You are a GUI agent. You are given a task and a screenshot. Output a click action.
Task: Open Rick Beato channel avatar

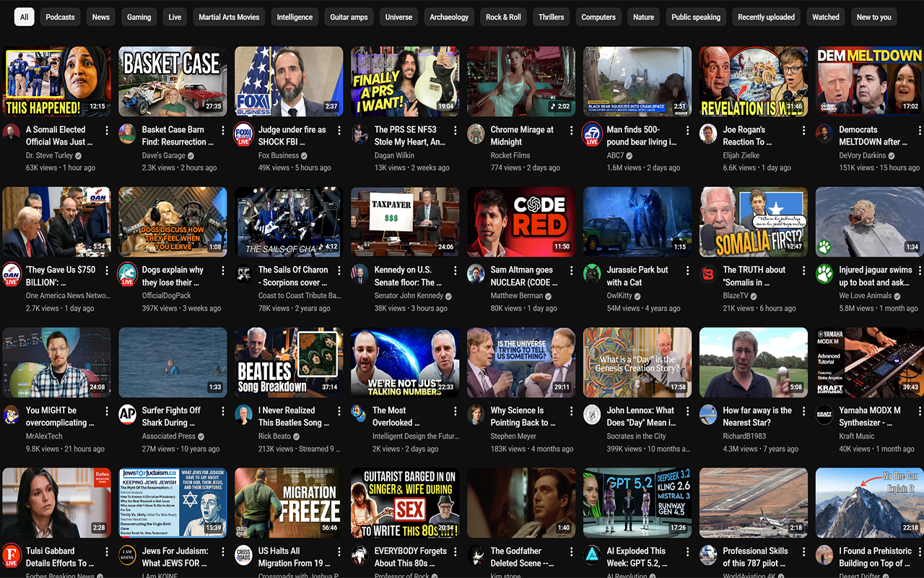coord(243,414)
